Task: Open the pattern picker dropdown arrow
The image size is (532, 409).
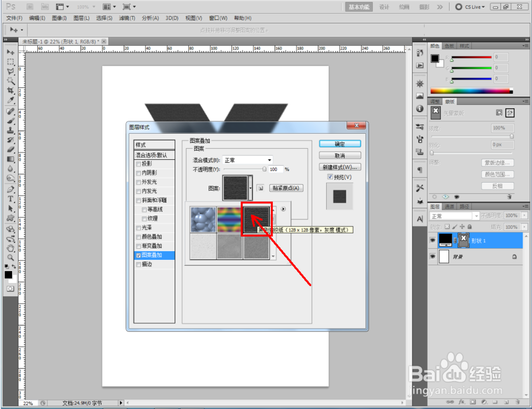Action: tap(251, 188)
